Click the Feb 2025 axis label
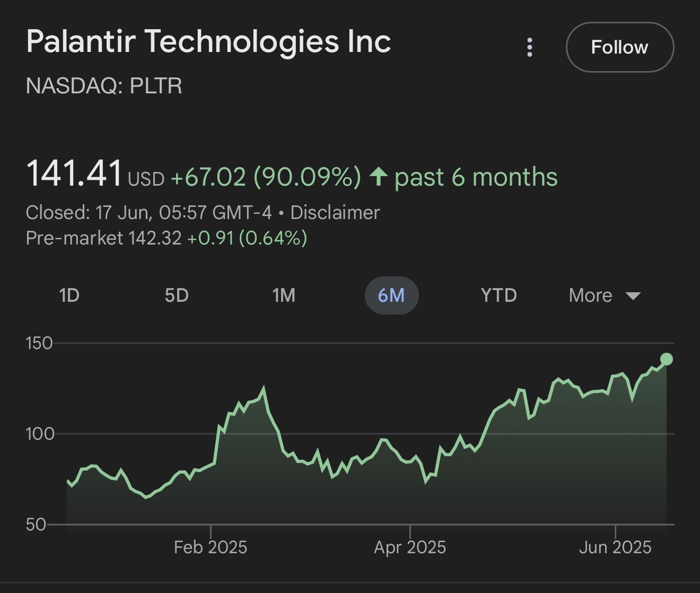Viewport: 700px width, 593px height. [211, 547]
